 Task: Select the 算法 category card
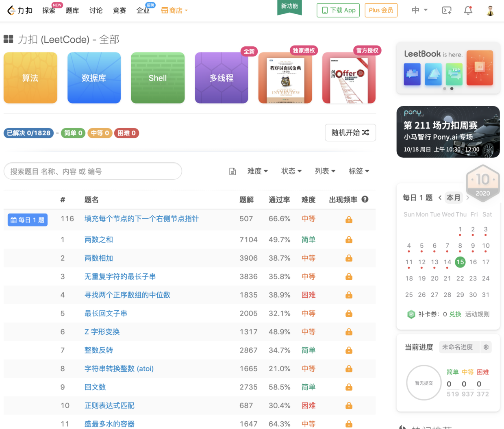pyautogui.click(x=30, y=78)
